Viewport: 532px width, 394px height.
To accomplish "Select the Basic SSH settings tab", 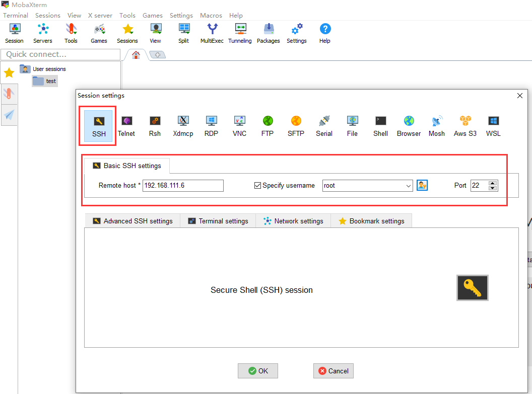I will 127,166.
